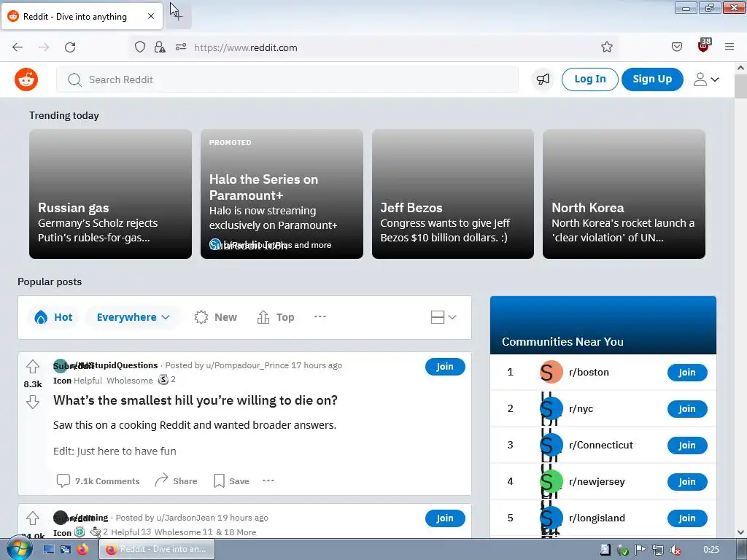Click the Sign Up button
747x560 pixels.
pyautogui.click(x=652, y=79)
